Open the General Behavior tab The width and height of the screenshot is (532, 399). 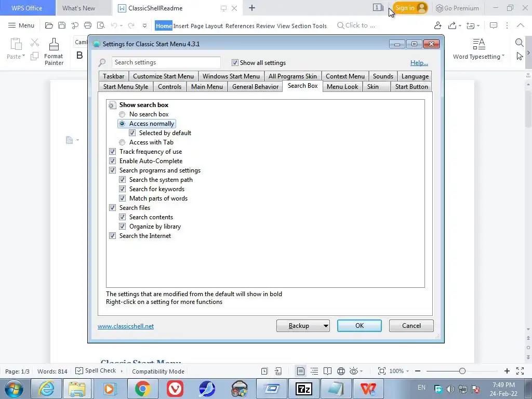255,87
